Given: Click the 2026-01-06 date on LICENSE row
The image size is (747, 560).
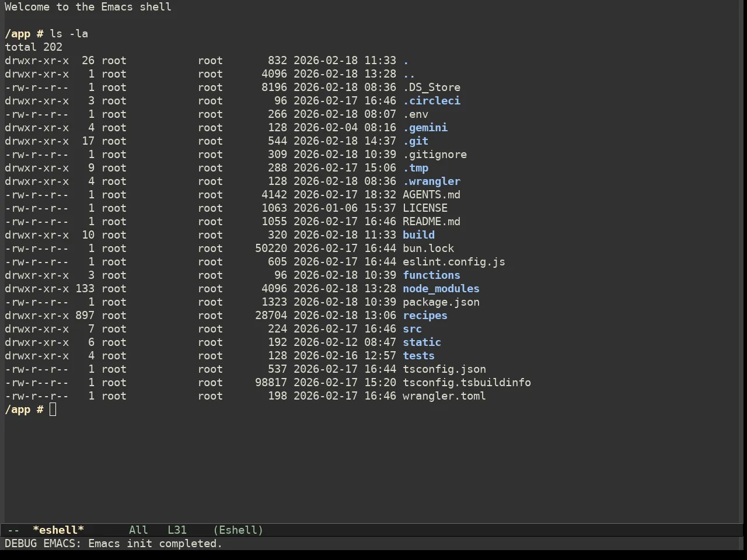Looking at the screenshot, I should tap(326, 208).
